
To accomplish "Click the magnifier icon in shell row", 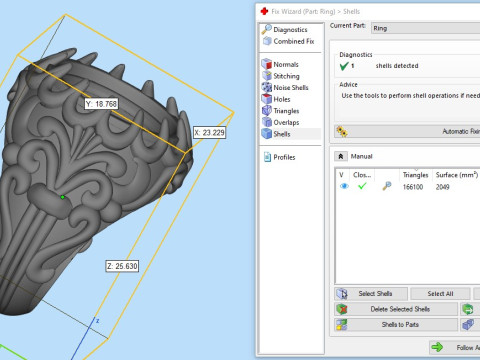I will [387, 186].
